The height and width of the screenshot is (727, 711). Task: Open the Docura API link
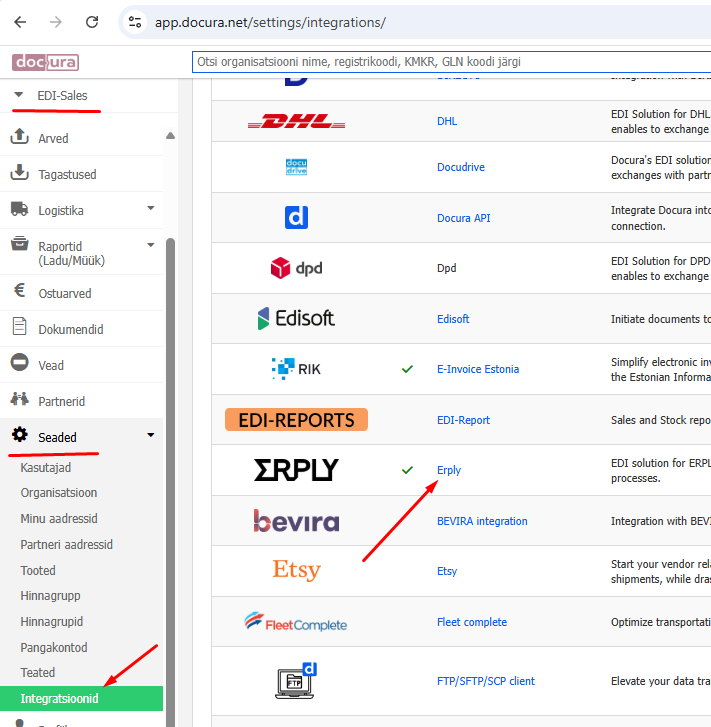click(463, 218)
